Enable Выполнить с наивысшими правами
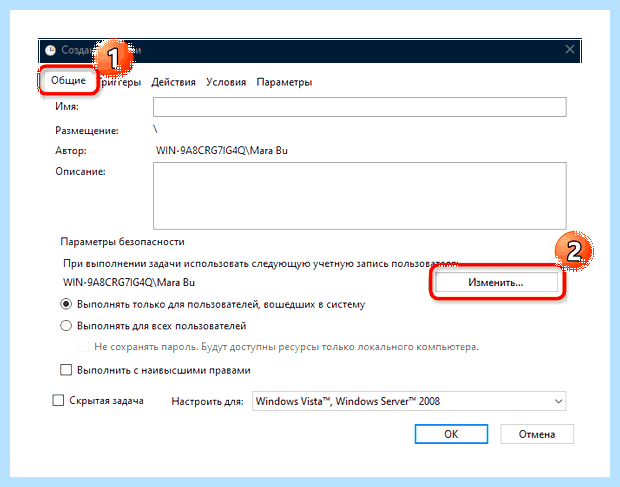 click(x=66, y=370)
